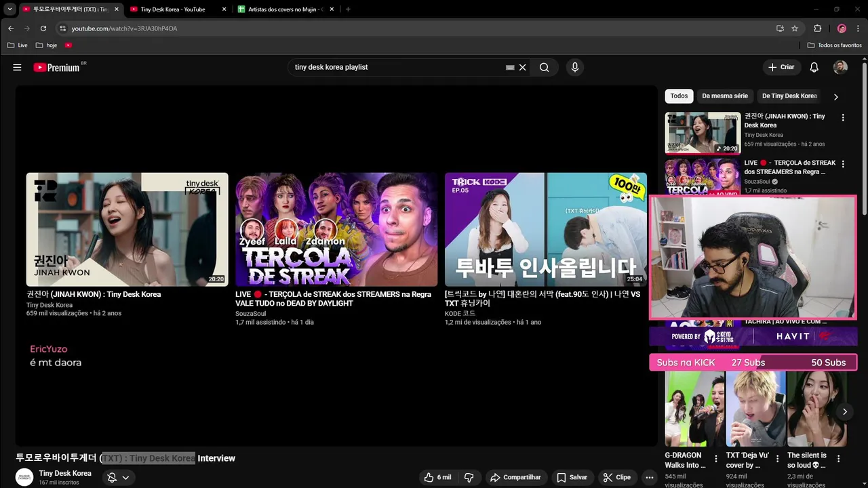Screen dimensions: 868x488
Task: Open the sidebar LIVE TERÇOLA de STREAK title
Action: click(789, 167)
